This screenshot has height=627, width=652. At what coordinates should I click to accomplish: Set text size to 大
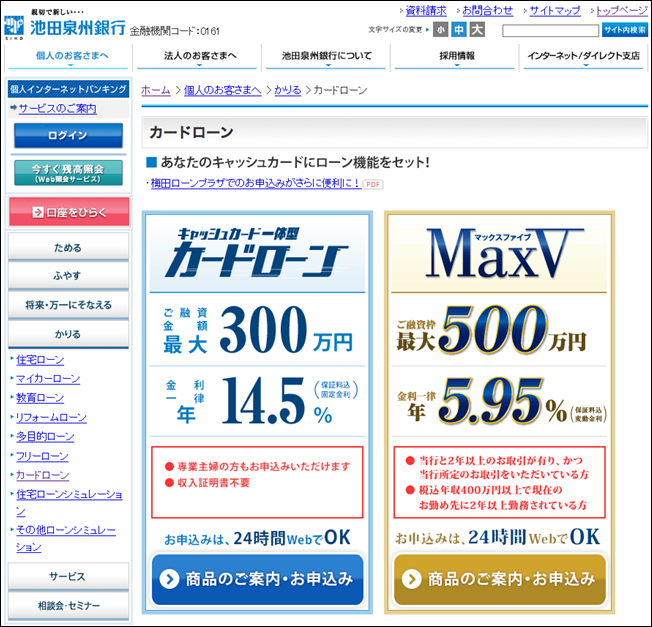click(477, 30)
